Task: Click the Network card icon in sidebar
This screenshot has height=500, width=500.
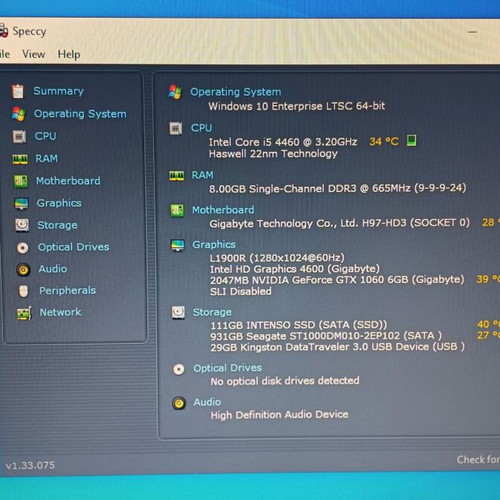Action: coord(24,313)
